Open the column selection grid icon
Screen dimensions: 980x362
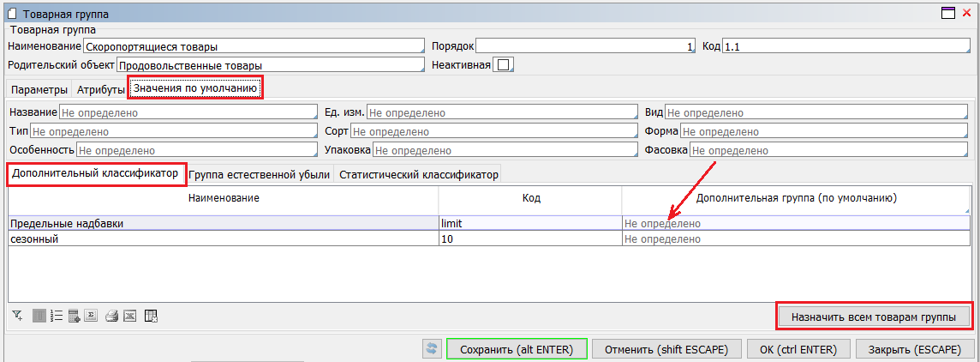39,316
